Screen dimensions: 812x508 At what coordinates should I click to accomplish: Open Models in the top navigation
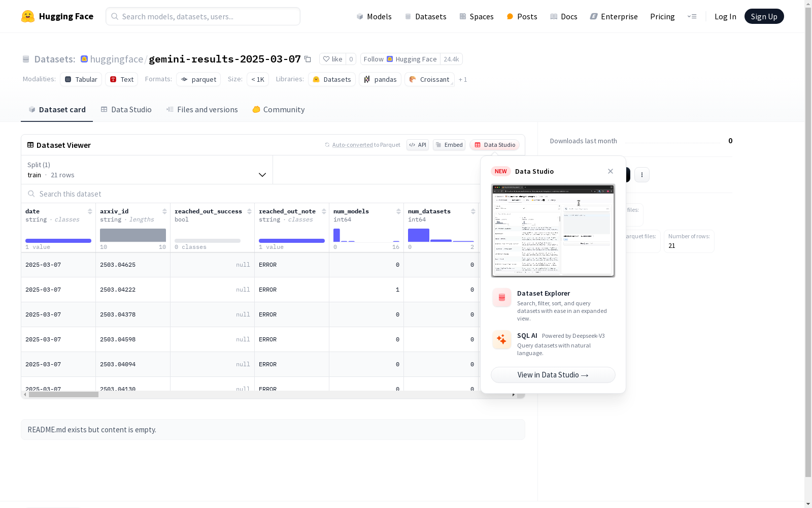pyautogui.click(x=374, y=16)
